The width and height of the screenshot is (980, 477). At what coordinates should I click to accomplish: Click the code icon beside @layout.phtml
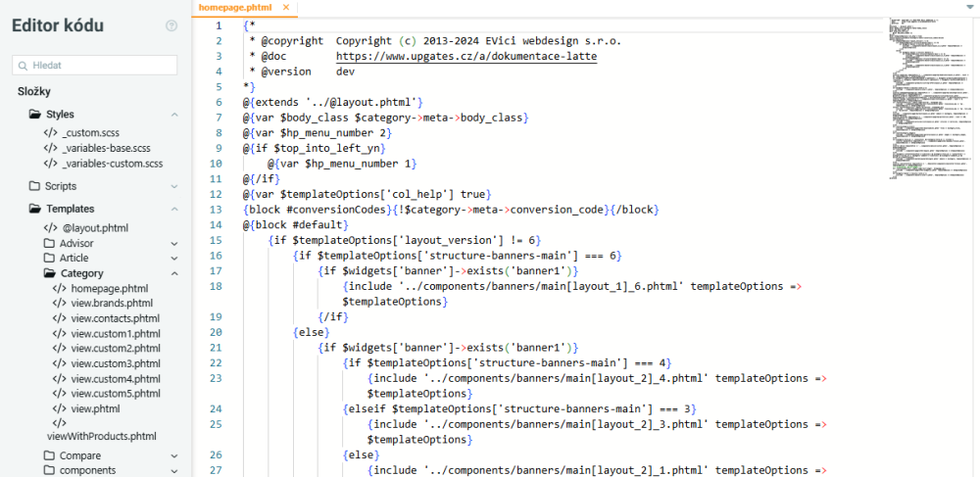50,227
